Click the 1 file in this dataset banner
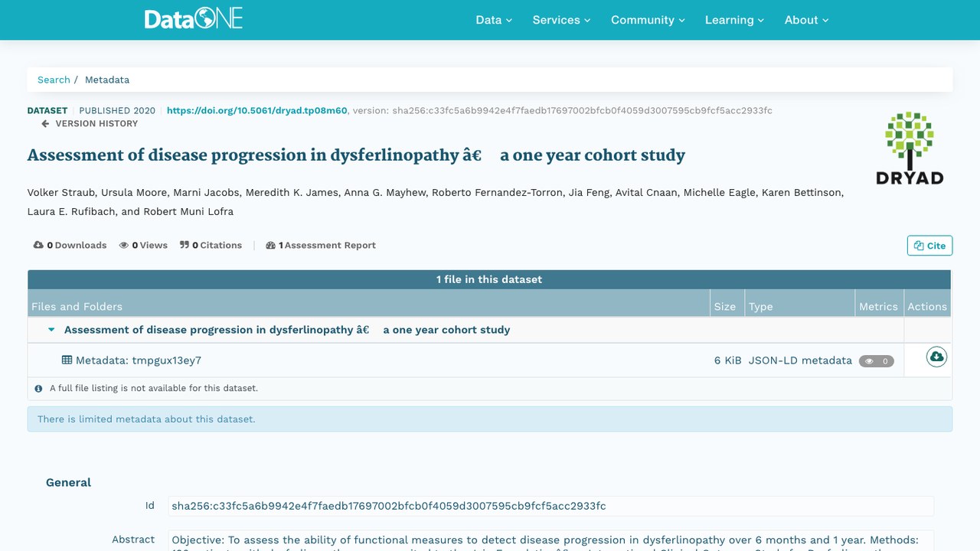The image size is (980, 551). (x=489, y=279)
